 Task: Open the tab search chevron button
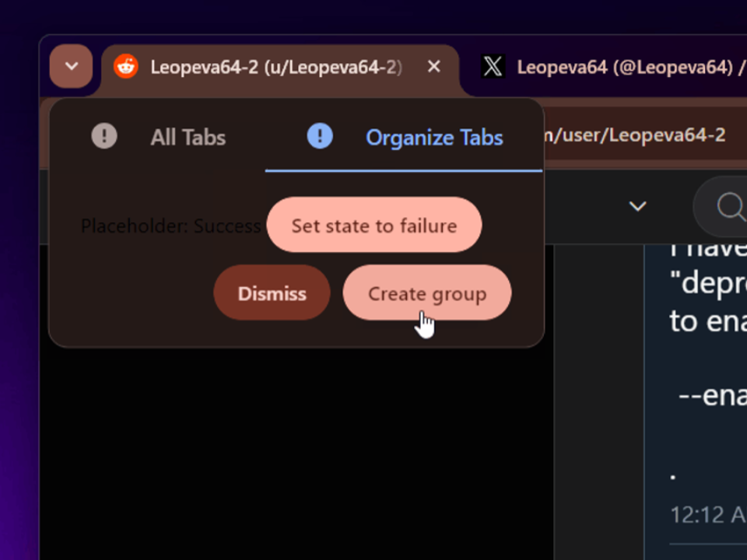pyautogui.click(x=71, y=66)
